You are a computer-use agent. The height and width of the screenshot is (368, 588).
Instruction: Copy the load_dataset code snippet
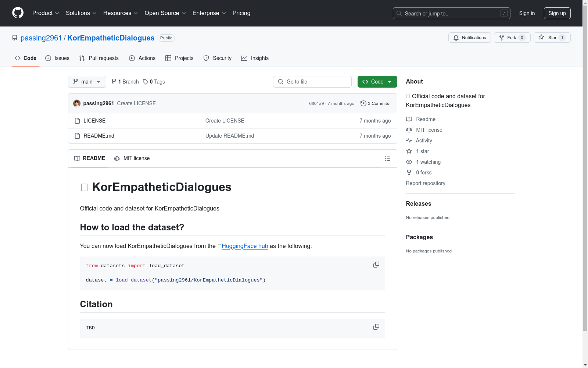376,265
